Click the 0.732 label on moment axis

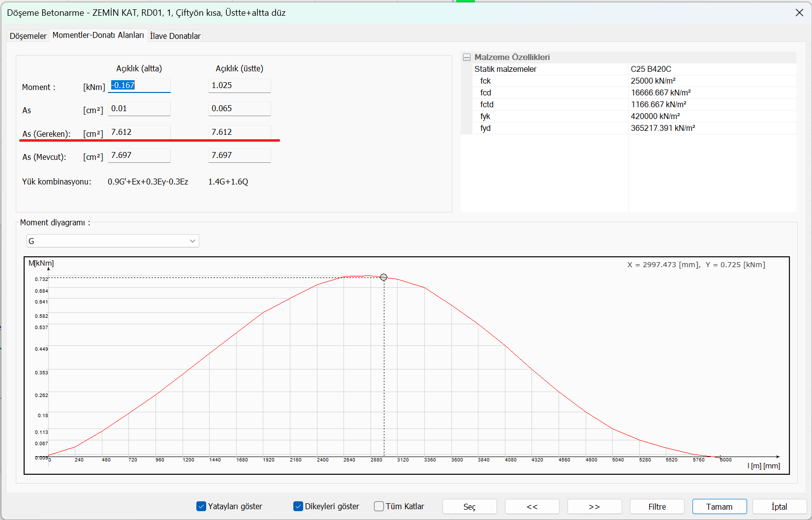click(41, 279)
